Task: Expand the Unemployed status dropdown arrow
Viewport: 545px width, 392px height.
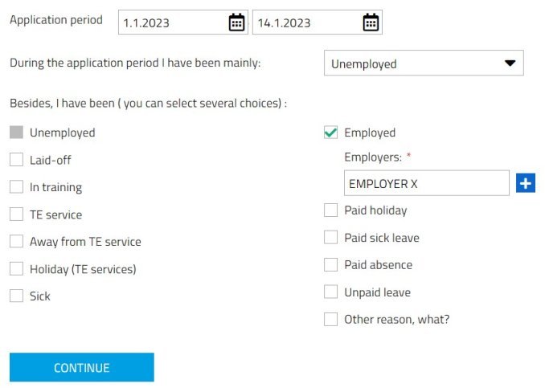Action: point(510,63)
